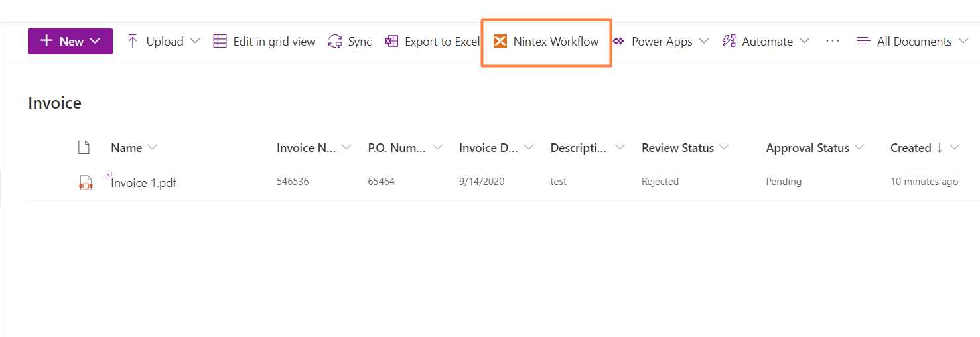Select the Sync text label
This screenshot has height=337, width=980.
coord(360,42)
